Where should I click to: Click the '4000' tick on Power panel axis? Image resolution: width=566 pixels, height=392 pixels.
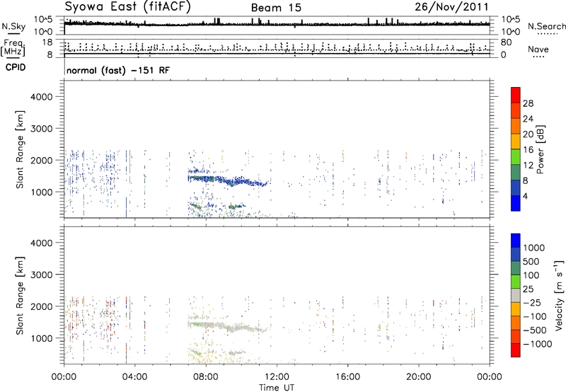click(x=42, y=97)
